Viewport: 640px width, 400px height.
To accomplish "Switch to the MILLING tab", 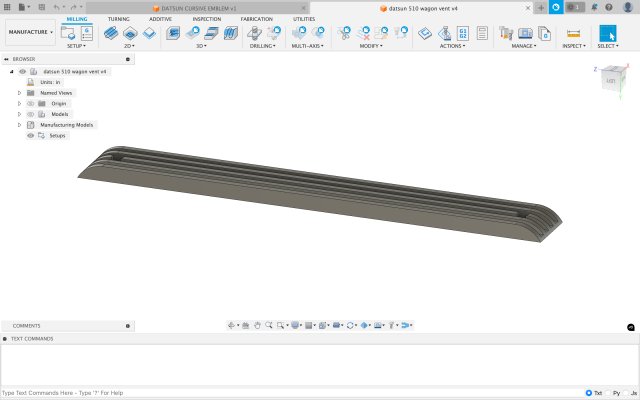I will 77,19.
